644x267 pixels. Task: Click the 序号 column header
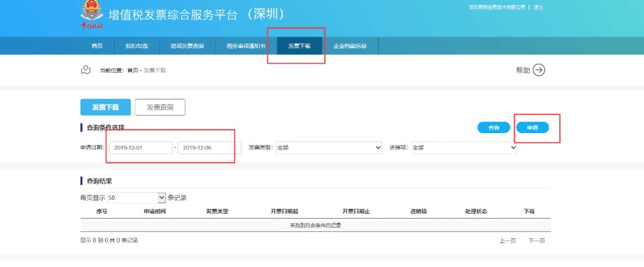(102, 212)
